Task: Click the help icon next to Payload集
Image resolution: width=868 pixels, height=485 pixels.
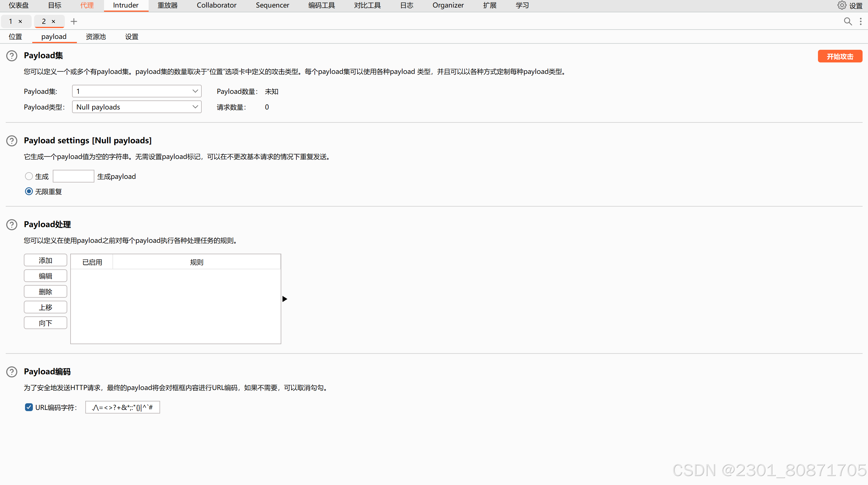Action: [12, 55]
